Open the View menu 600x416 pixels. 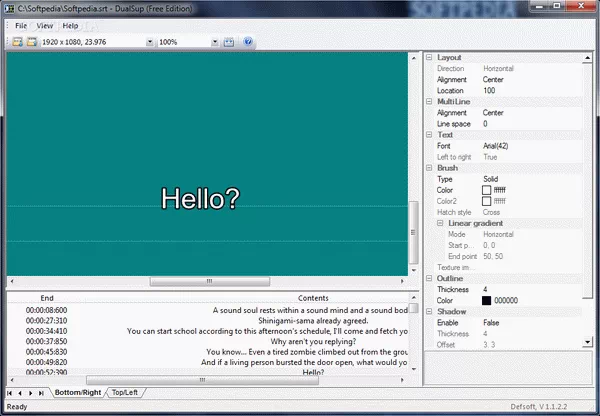[45, 25]
